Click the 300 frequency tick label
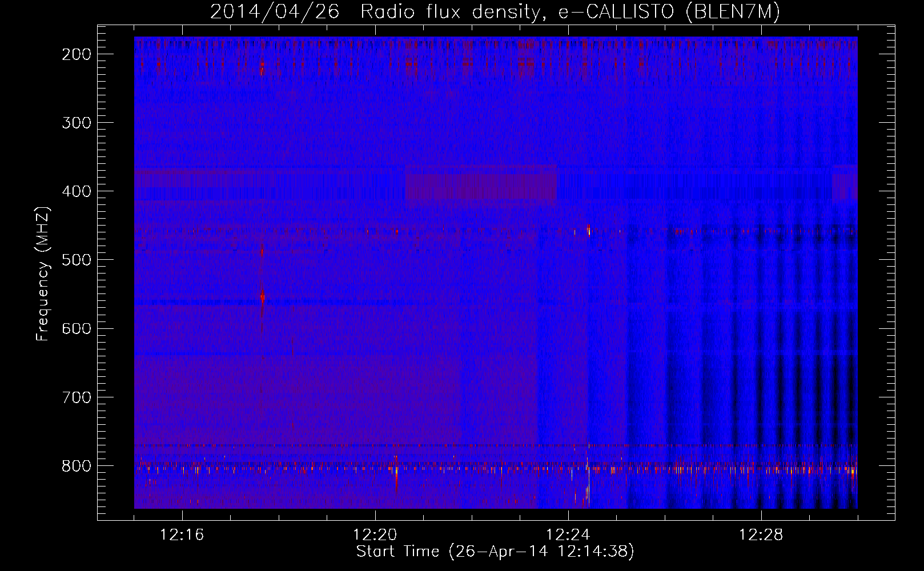The width and height of the screenshot is (924, 571). pos(77,123)
